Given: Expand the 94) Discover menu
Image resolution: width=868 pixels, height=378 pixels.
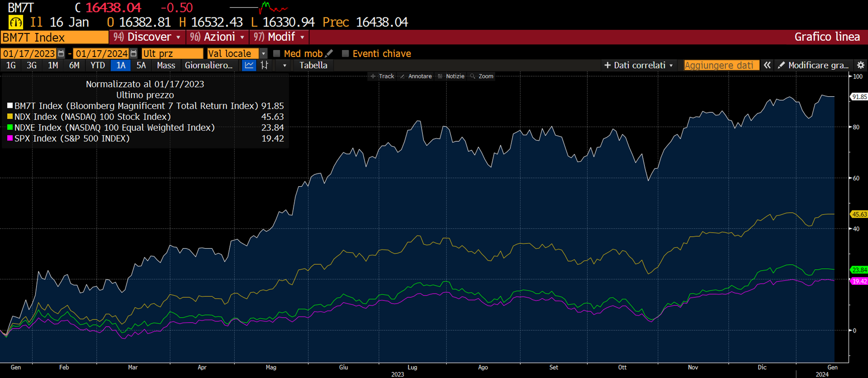Looking at the screenshot, I should coord(147,37).
